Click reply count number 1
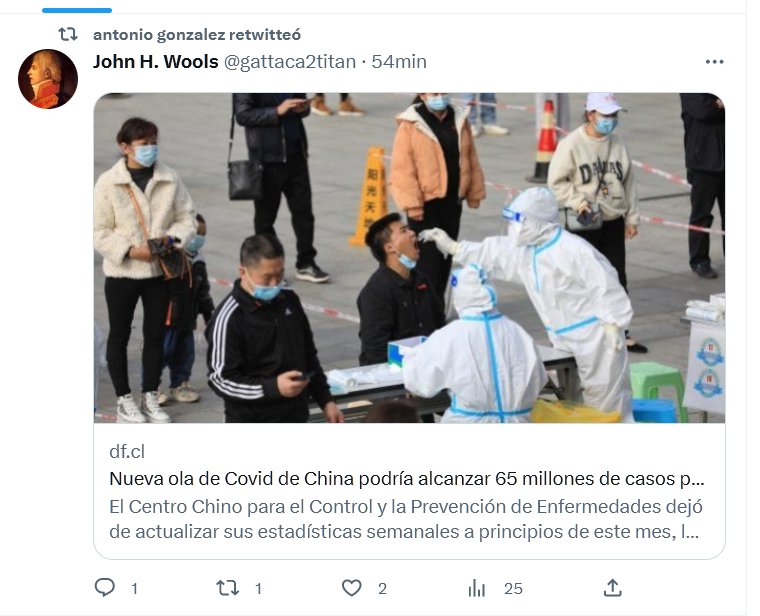The width and height of the screenshot is (760, 616). [134, 589]
